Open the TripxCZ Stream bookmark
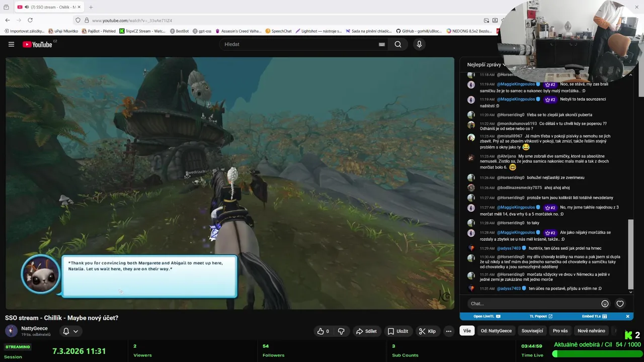The height and width of the screenshot is (362, 644). tap(142, 31)
